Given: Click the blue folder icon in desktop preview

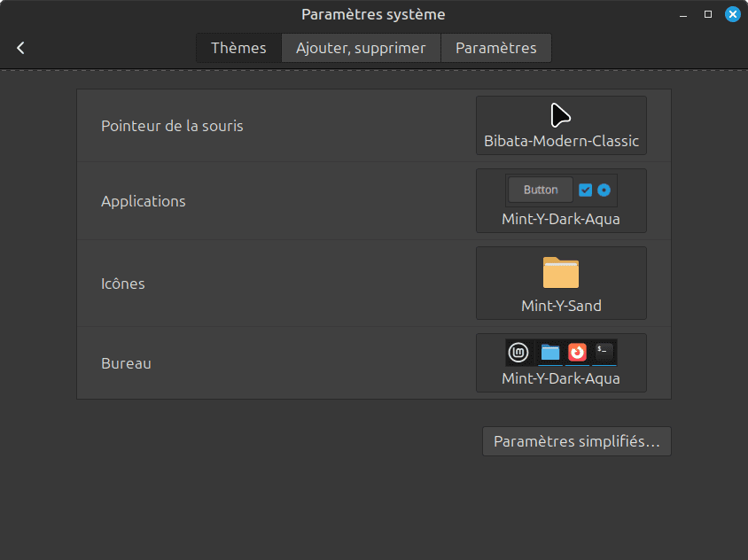Looking at the screenshot, I should pyautogui.click(x=550, y=353).
